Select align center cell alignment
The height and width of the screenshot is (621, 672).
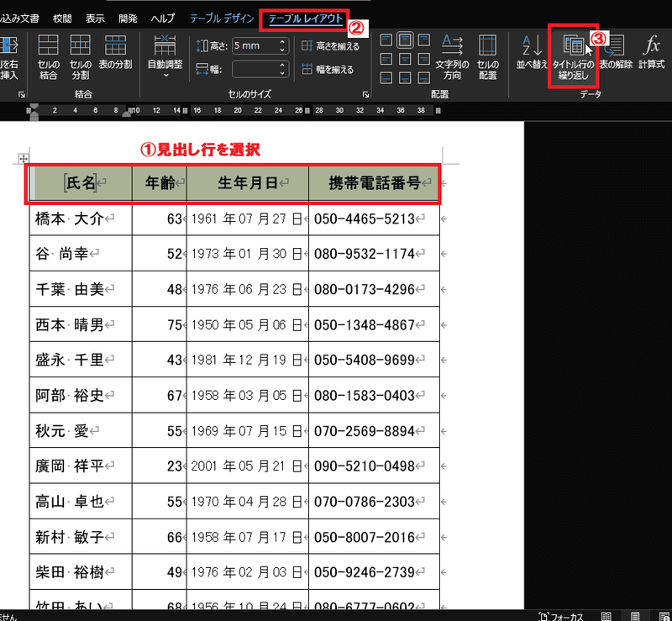click(405, 59)
